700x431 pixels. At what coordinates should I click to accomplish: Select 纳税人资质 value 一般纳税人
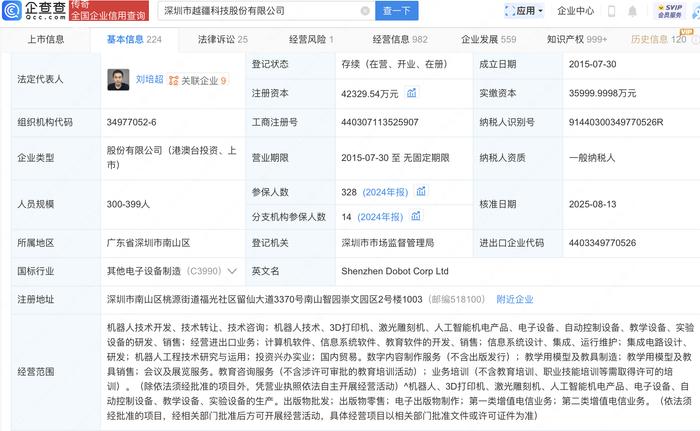pos(592,158)
